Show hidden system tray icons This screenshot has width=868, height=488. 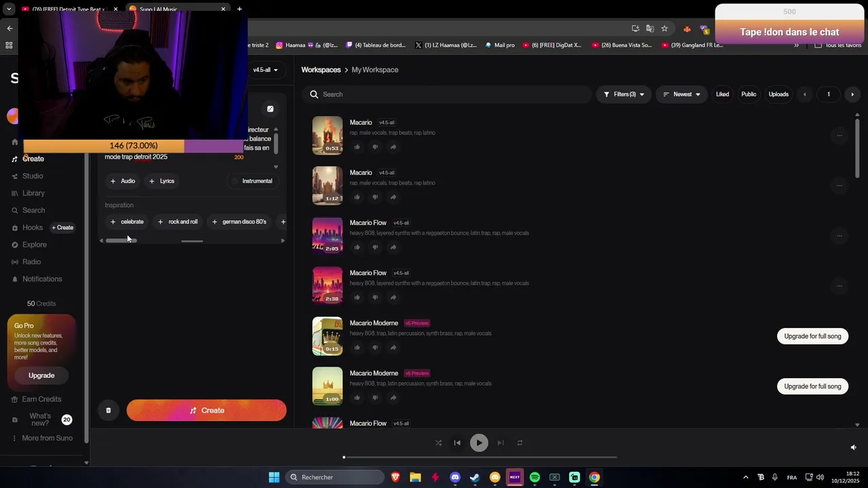pos(745,477)
